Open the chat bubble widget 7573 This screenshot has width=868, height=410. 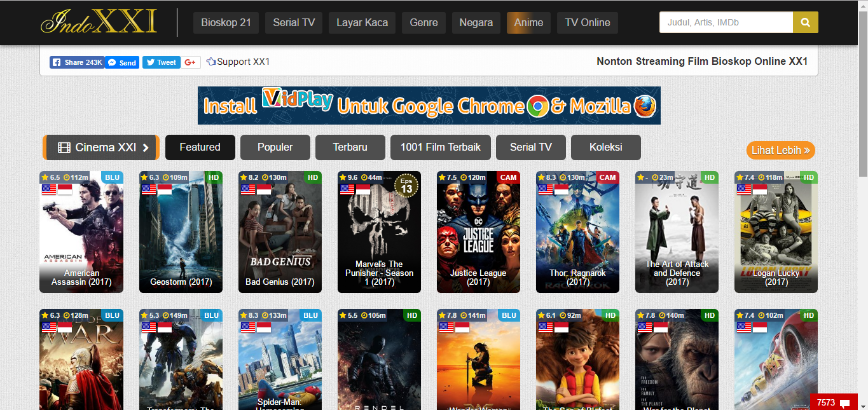pyautogui.click(x=834, y=402)
